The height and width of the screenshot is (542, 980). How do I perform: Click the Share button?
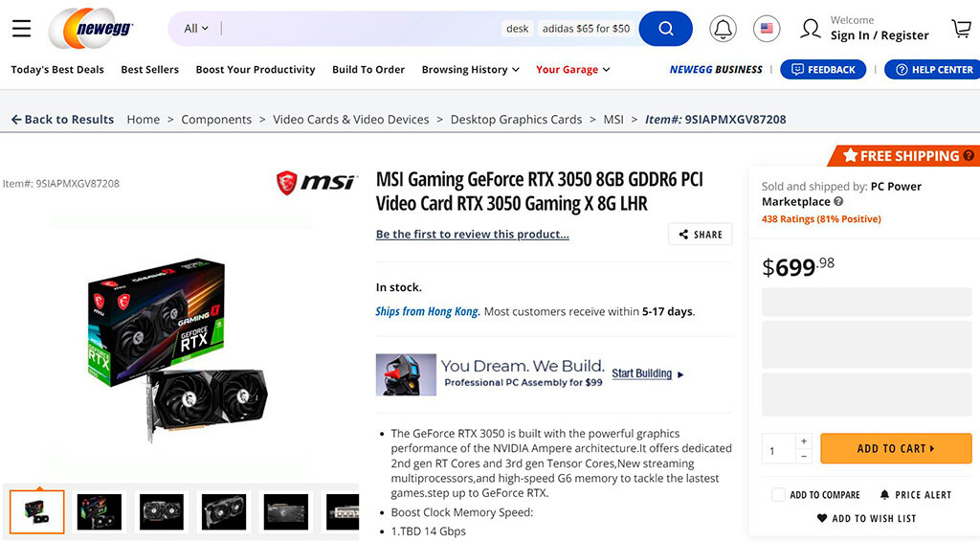[x=700, y=235]
